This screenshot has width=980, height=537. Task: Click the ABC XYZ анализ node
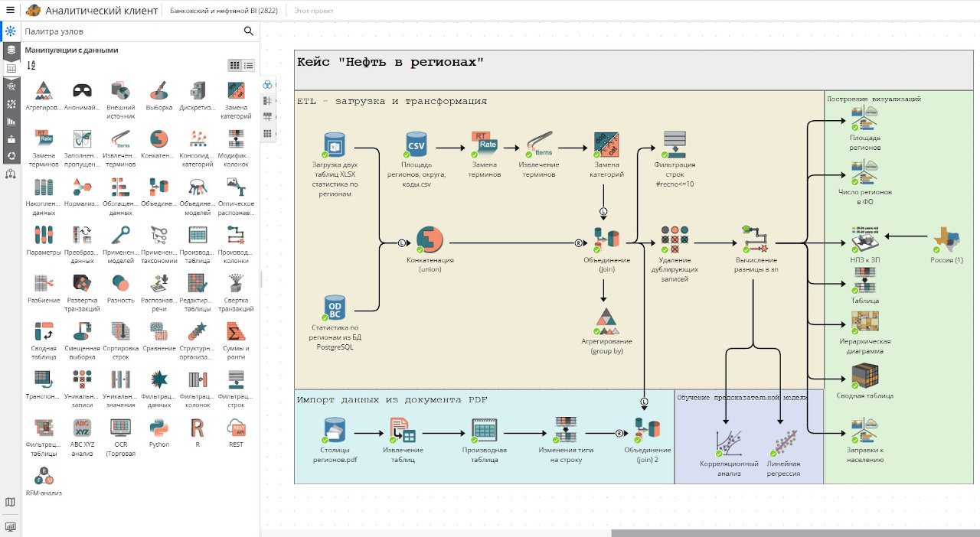tap(83, 428)
